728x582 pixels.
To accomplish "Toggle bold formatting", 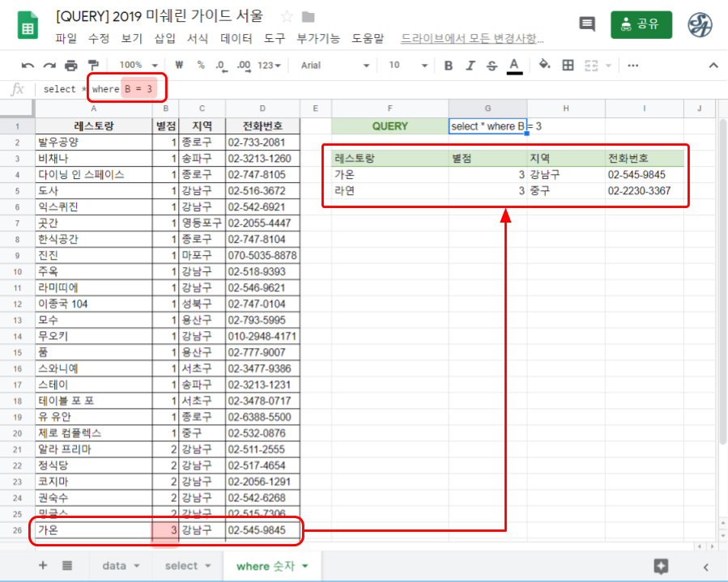I will point(449,65).
